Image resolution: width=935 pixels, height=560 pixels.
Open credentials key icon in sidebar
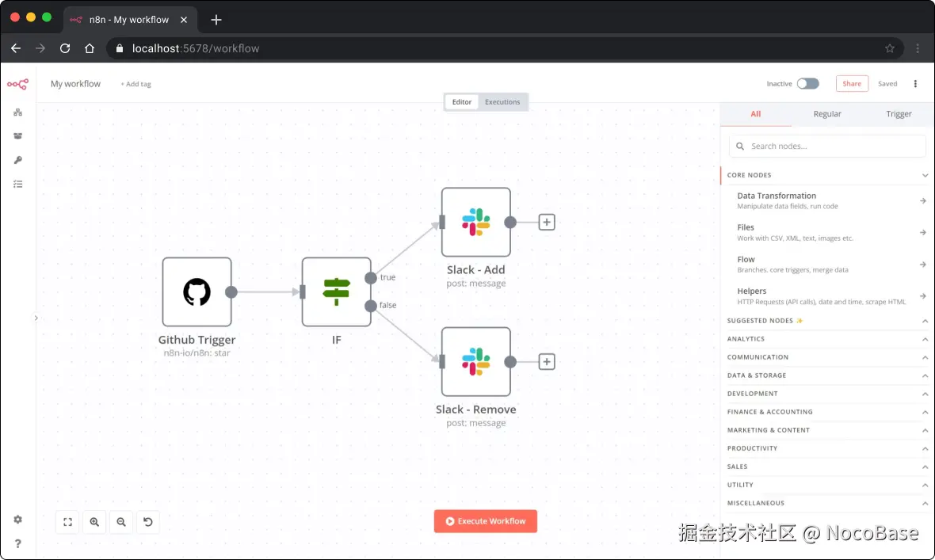(x=18, y=160)
